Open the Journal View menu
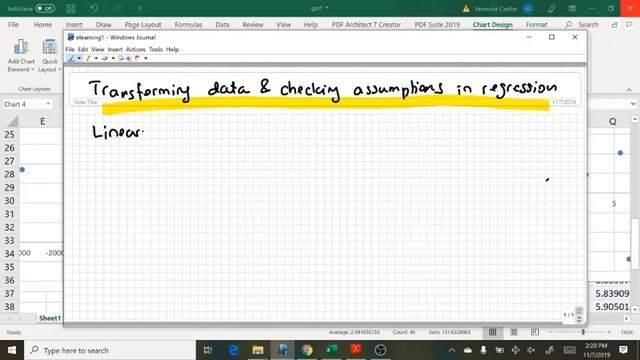Screen dimensions: 640x360 click(98, 49)
